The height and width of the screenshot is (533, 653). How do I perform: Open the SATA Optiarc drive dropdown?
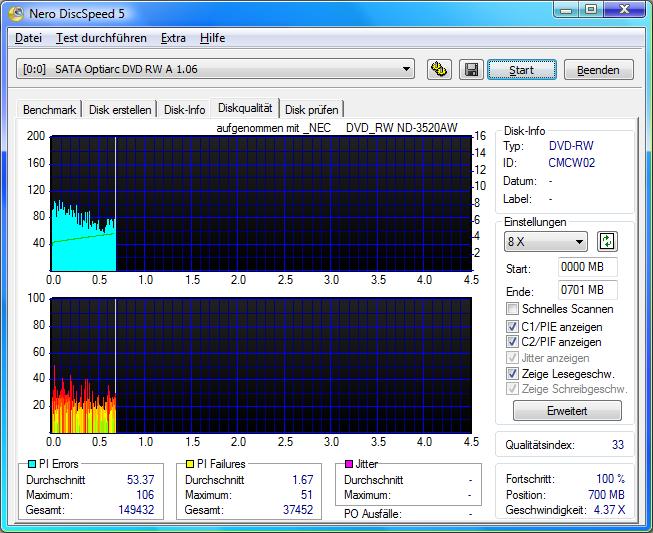pyautogui.click(x=216, y=70)
